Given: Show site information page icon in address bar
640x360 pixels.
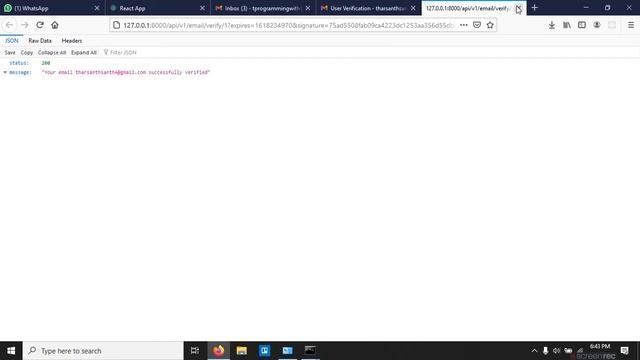Looking at the screenshot, I should (116, 25).
